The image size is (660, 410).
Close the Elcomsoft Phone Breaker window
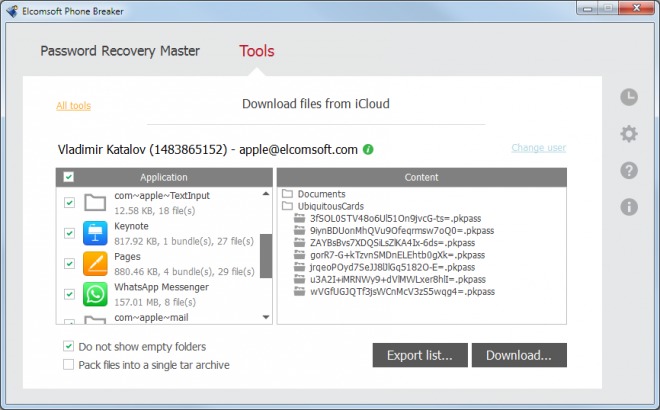(637, 8)
